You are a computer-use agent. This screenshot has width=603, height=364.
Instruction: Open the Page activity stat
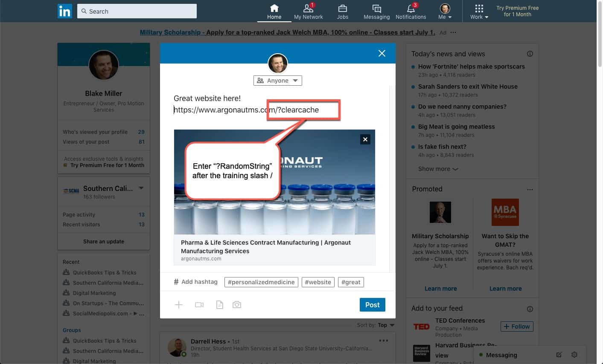coord(104,215)
